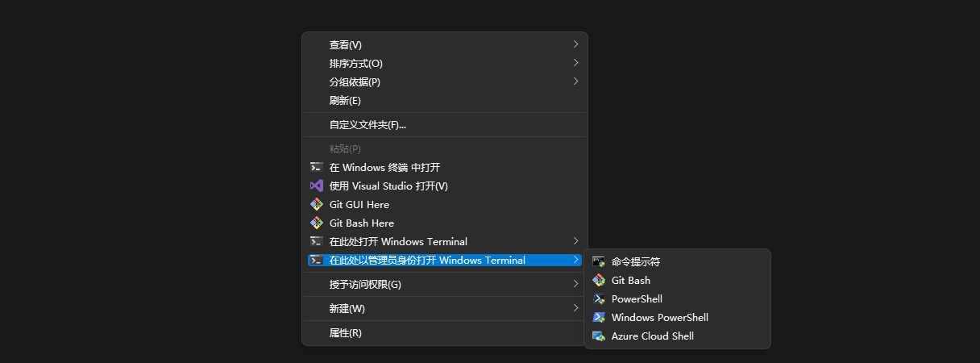Click the Git GUI Here icon
Viewport: 980px width, 363px height.
point(316,204)
